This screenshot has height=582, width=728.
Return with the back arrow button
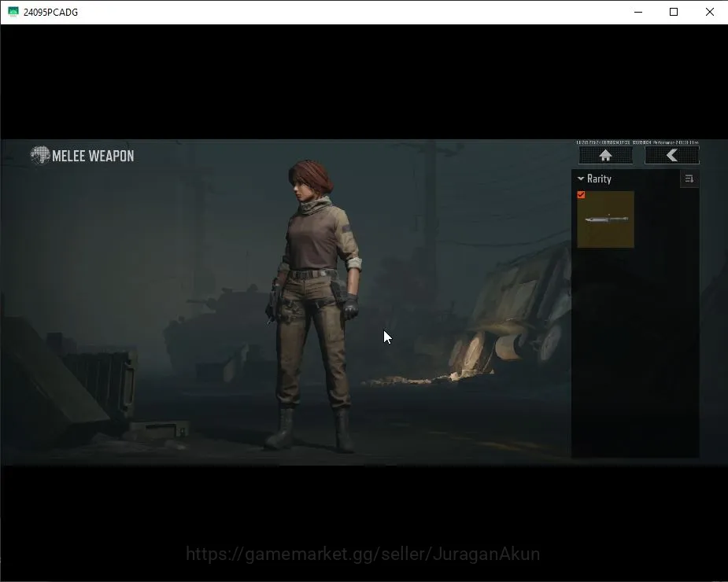[672, 156]
